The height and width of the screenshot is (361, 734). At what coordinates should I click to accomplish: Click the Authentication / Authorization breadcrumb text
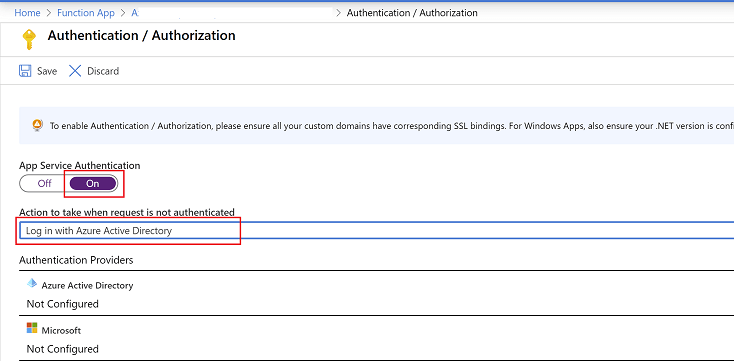[x=412, y=13]
